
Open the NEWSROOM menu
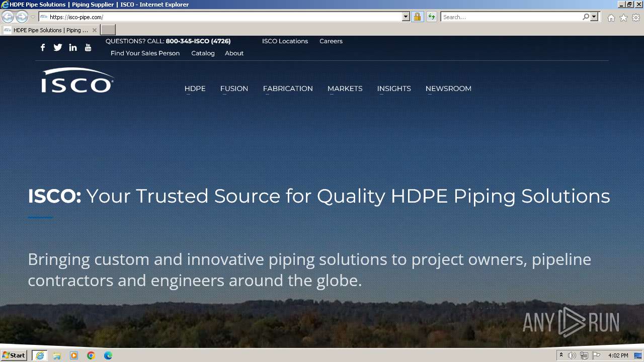tap(448, 88)
